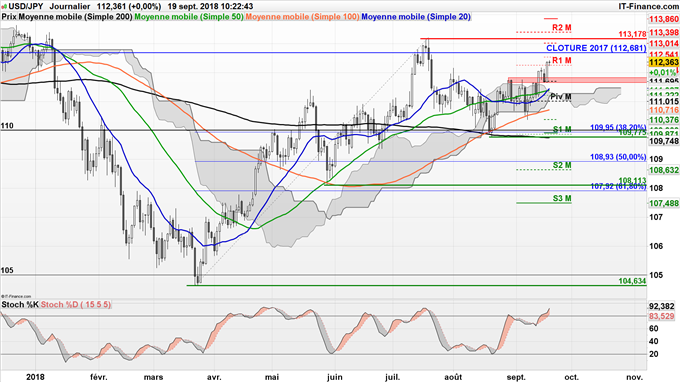Click the 111,015 price axis tag
The width and height of the screenshot is (680, 382).
(x=664, y=101)
